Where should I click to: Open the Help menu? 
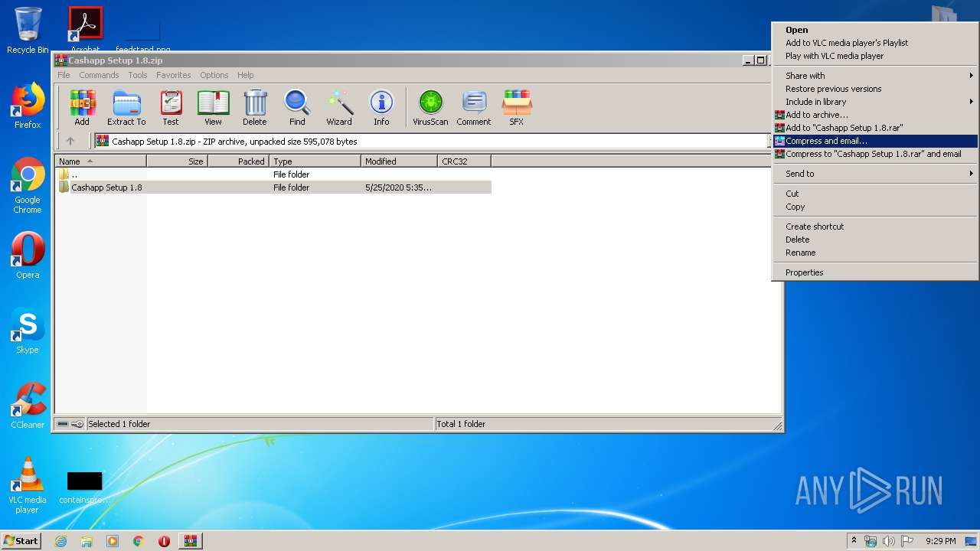tap(245, 75)
